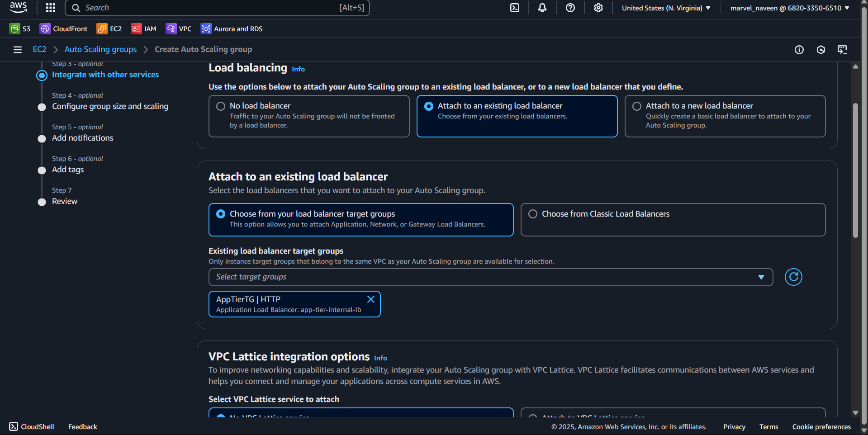This screenshot has width=868, height=435.
Task: Remove the AppTierTG | HTTP target group
Action: click(371, 299)
